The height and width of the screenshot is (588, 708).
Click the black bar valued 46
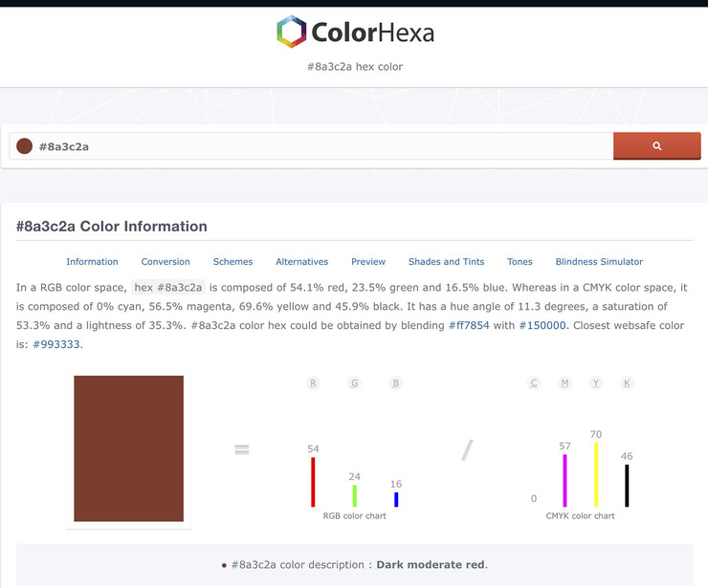click(627, 486)
